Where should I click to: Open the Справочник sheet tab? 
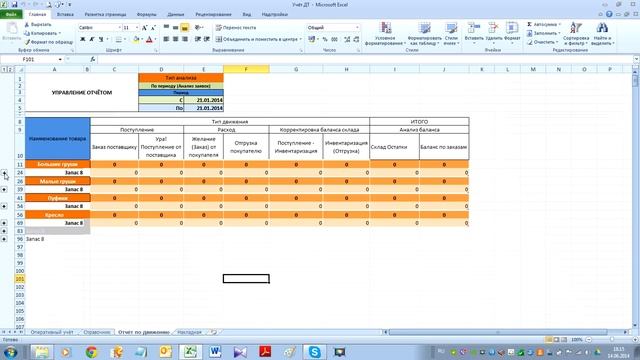click(x=97, y=332)
